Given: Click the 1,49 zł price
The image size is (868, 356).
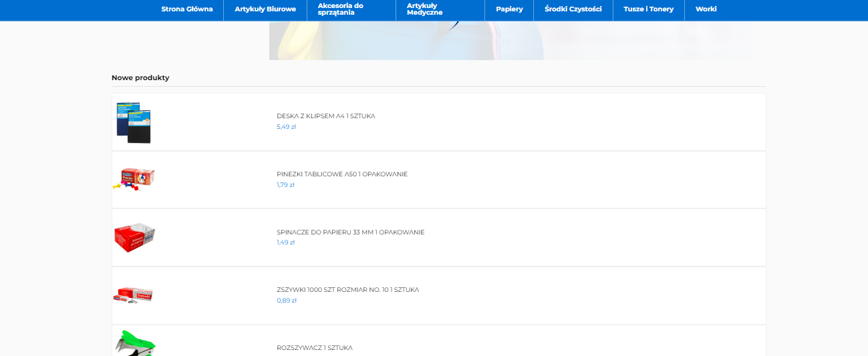Looking at the screenshot, I should click(x=285, y=242).
